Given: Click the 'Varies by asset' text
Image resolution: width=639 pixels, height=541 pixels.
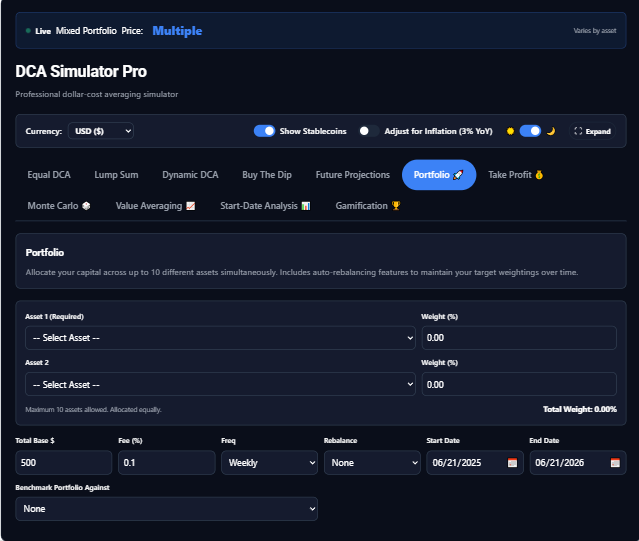Looking at the screenshot, I should click(595, 31).
